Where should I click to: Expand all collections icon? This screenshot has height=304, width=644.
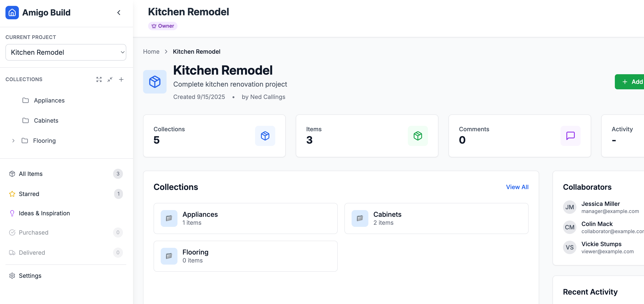point(99,79)
